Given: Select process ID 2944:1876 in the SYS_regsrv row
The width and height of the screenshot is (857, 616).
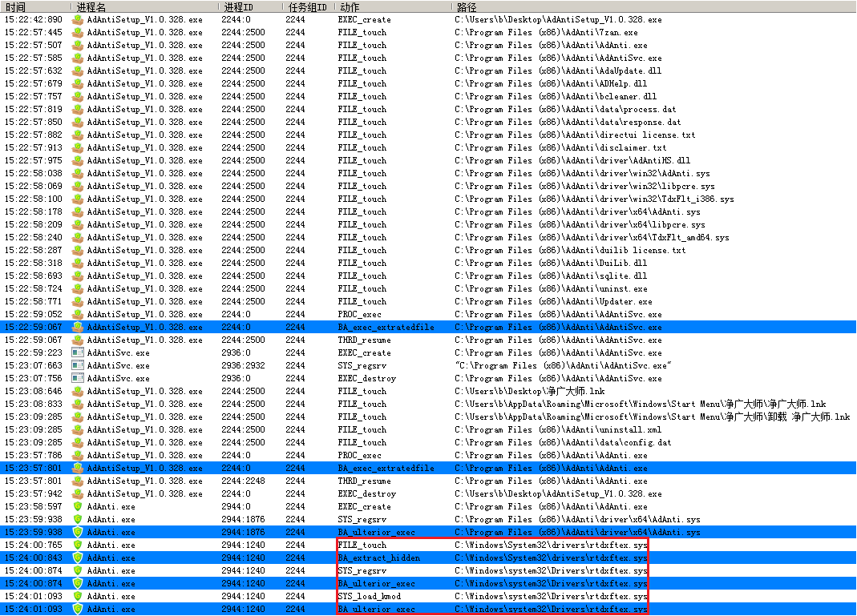Looking at the screenshot, I should pyautogui.click(x=243, y=519).
